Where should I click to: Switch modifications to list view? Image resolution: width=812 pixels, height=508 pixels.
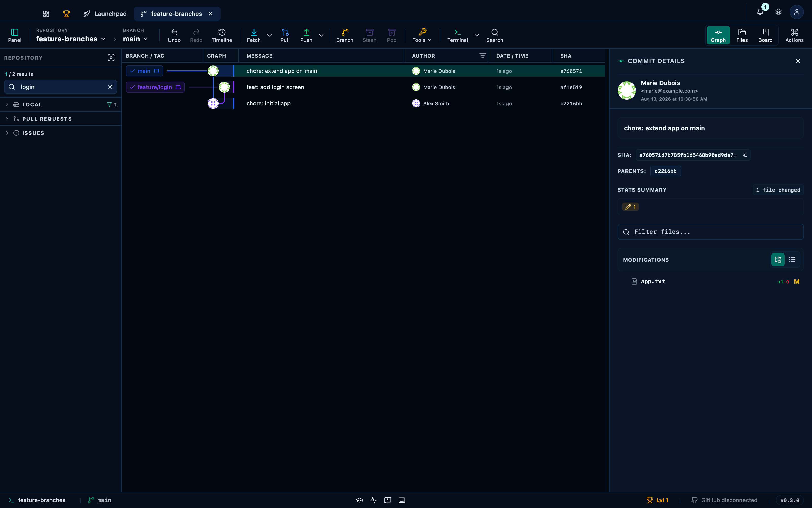tap(792, 260)
